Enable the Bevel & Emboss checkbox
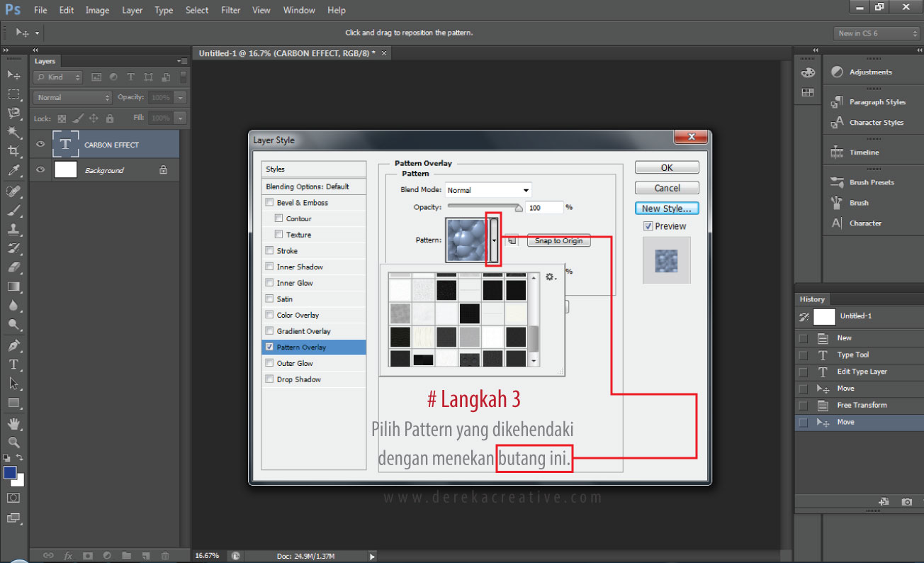This screenshot has width=924, height=563. [269, 203]
